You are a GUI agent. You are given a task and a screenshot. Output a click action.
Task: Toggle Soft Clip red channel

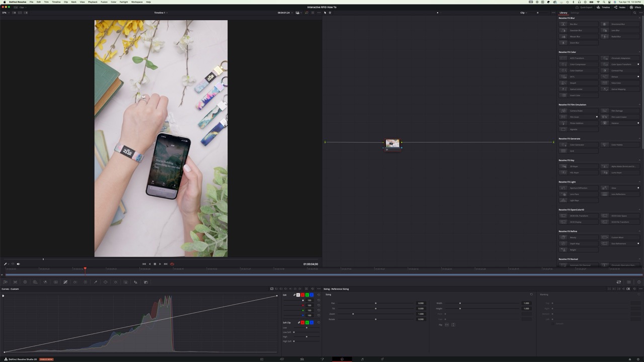coord(302,322)
